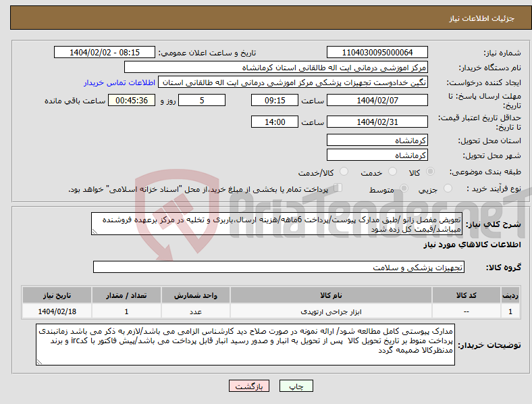Click the چاپ (print) button
The height and width of the screenshot is (404, 532).
point(296,386)
